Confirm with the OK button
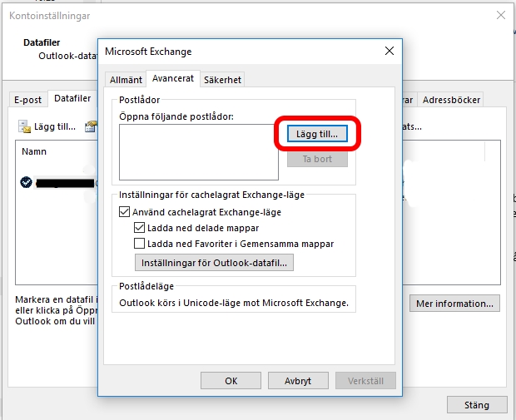The width and height of the screenshot is (516, 420). (231, 381)
